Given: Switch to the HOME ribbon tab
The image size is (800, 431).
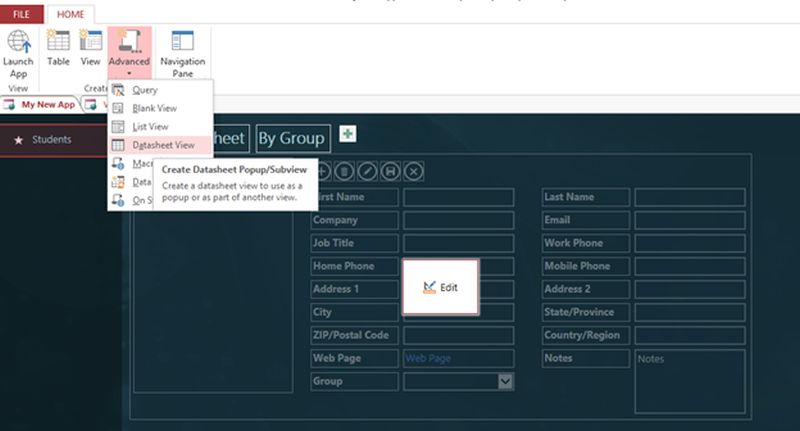Looking at the screenshot, I should point(70,14).
